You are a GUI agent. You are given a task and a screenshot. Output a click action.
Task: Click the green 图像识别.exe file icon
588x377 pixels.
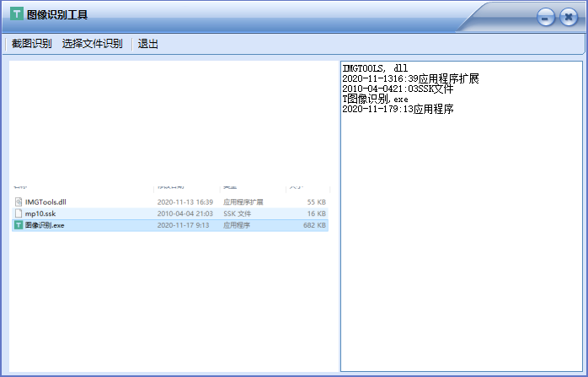18,226
